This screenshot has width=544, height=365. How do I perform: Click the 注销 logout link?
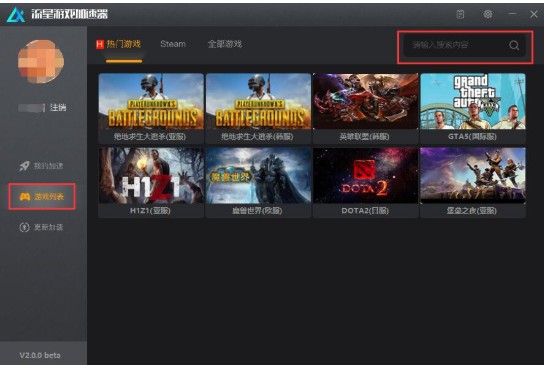(x=58, y=108)
